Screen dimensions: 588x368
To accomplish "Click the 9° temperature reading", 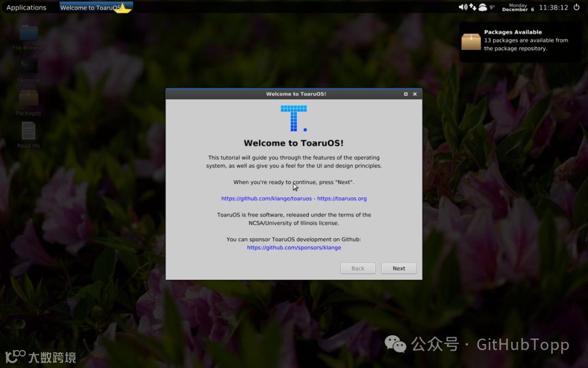I will (492, 7).
